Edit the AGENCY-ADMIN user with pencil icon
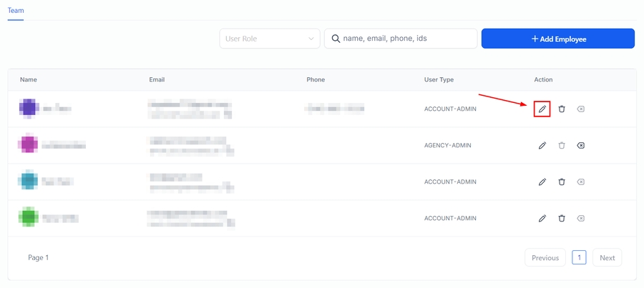The width and height of the screenshot is (644, 288). 542,146
